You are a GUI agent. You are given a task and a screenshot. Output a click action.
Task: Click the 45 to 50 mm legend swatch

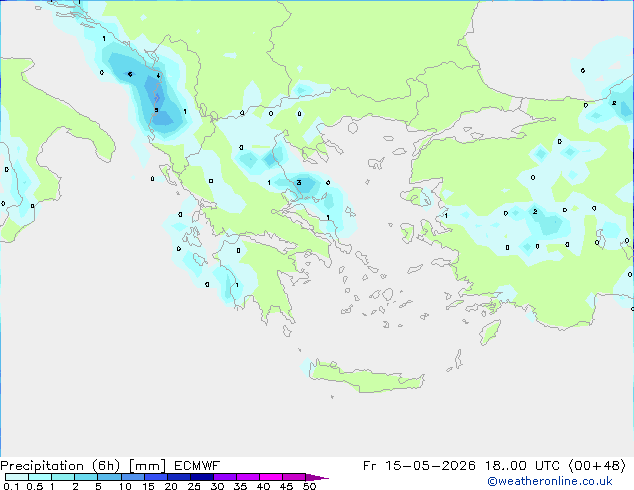(x=294, y=477)
